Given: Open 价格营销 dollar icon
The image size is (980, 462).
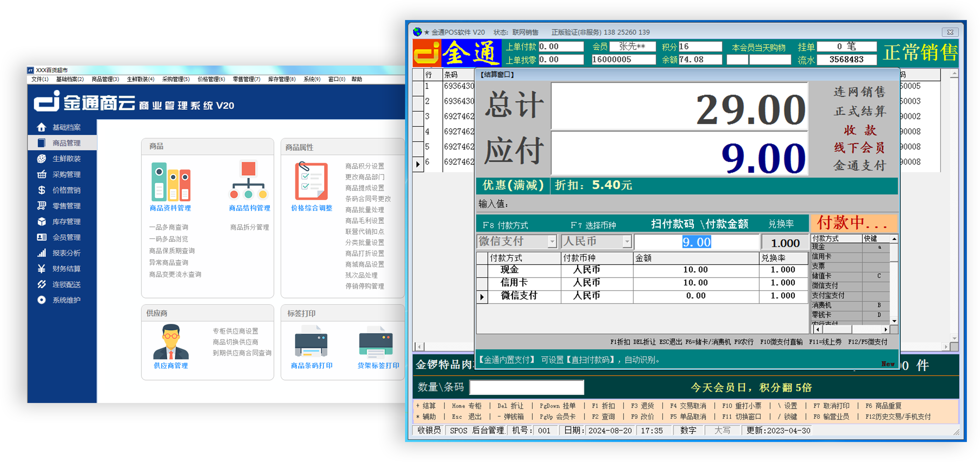Looking at the screenshot, I should pos(41,190).
